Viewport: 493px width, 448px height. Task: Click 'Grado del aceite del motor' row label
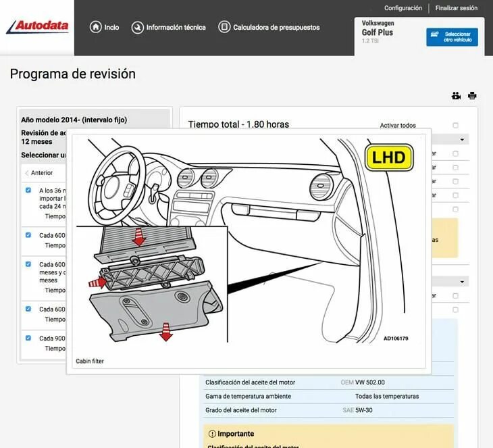pyautogui.click(x=241, y=410)
